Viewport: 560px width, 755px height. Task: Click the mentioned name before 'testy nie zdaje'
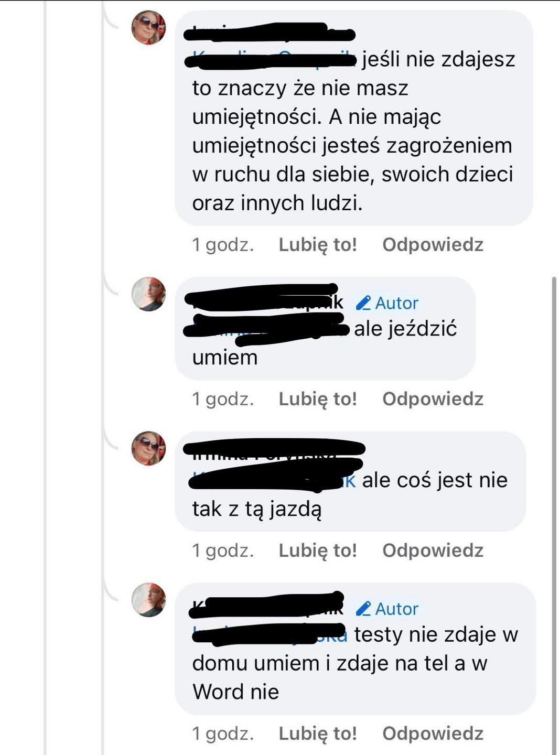pyautogui.click(x=270, y=634)
